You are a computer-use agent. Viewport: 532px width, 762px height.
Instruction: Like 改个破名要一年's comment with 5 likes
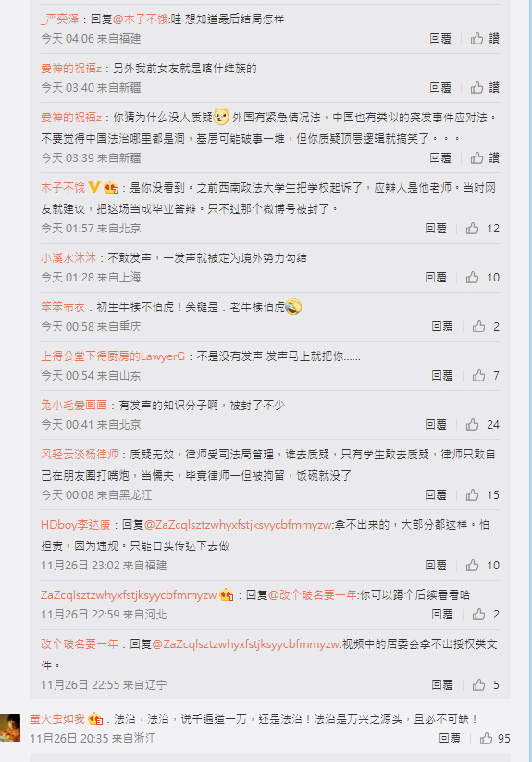click(486, 685)
